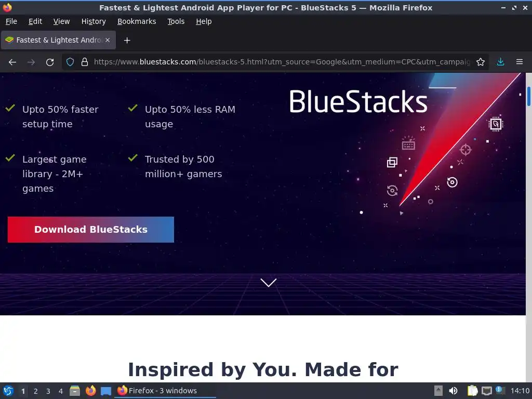Open the application start menu in taskbar
This screenshot has height=399, width=532.
click(x=8, y=391)
